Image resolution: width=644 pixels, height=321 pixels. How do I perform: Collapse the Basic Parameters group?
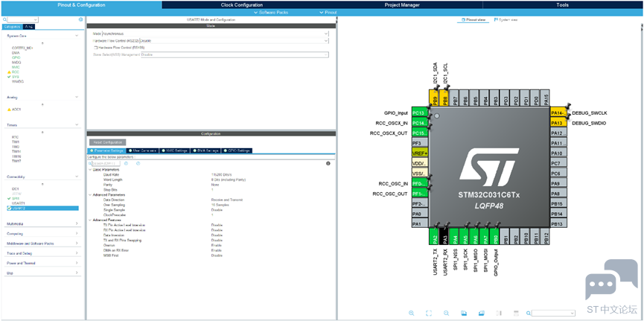90,169
